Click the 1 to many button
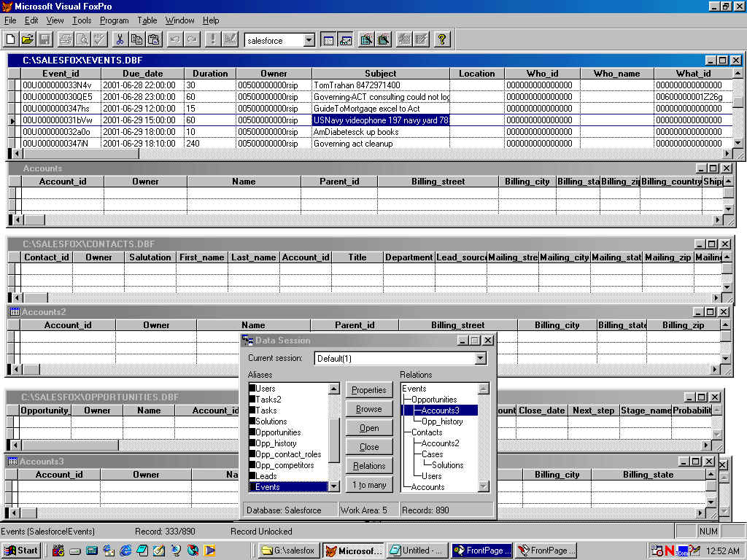Image resolution: width=747 pixels, height=560 pixels. pyautogui.click(x=368, y=485)
